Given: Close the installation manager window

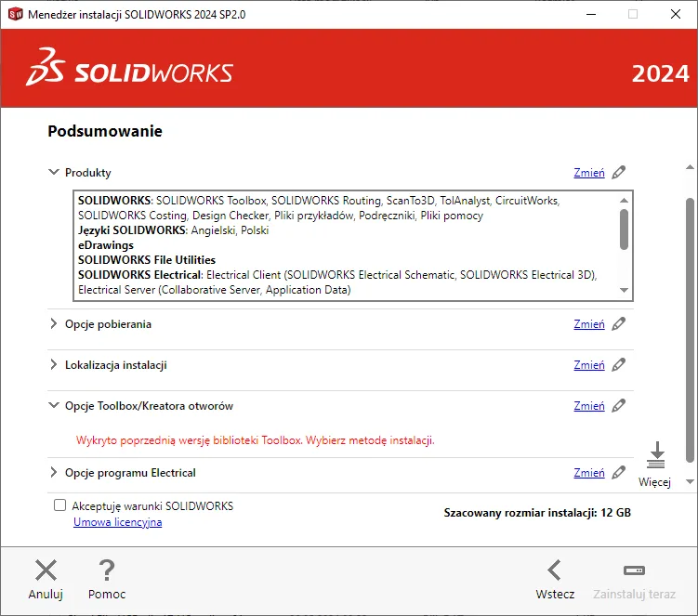Looking at the screenshot, I should click(x=676, y=14).
